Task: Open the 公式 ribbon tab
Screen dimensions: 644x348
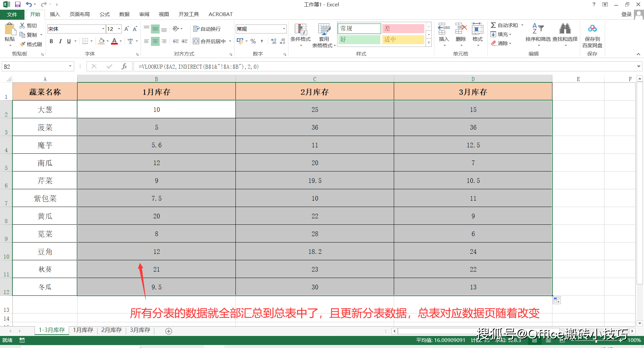Action: pos(104,14)
